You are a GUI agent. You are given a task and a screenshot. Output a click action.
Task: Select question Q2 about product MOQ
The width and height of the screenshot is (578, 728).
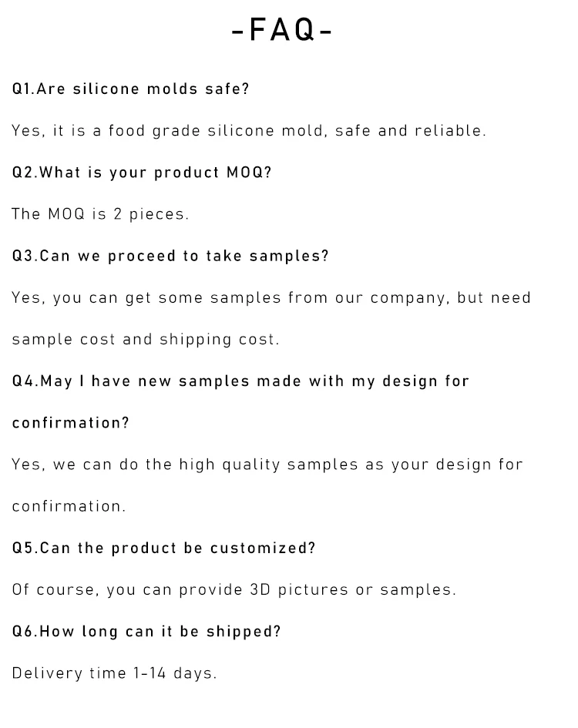point(142,173)
